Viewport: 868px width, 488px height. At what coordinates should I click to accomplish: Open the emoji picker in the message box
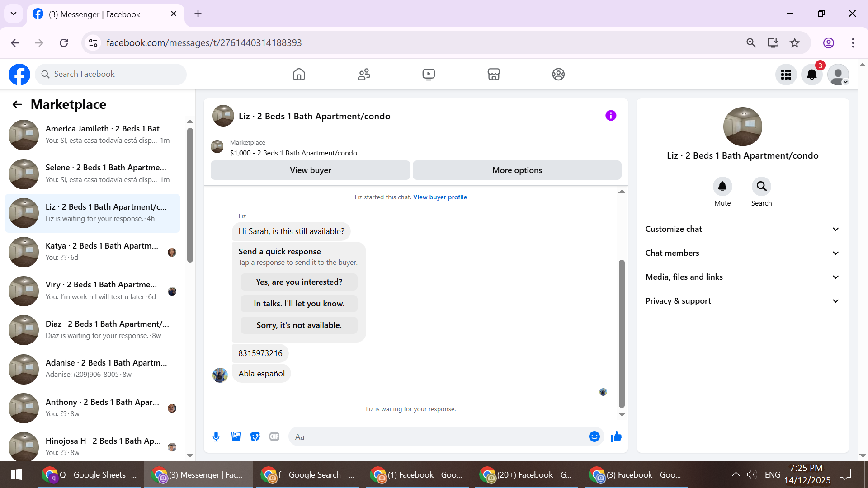594,436
